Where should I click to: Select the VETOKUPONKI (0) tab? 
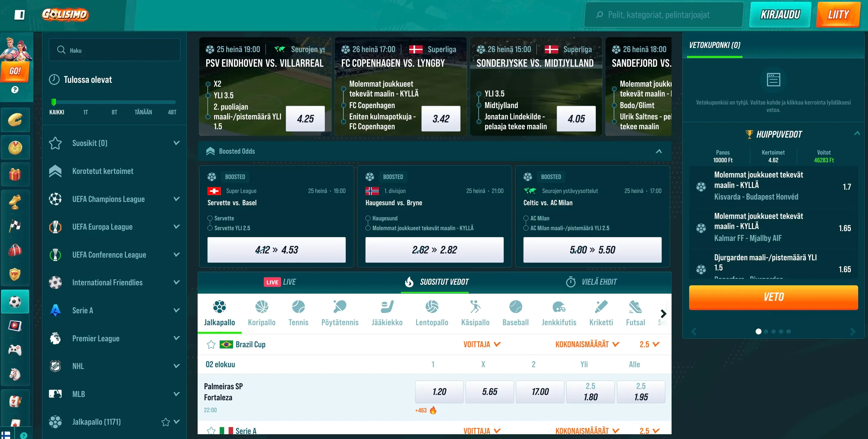point(714,46)
